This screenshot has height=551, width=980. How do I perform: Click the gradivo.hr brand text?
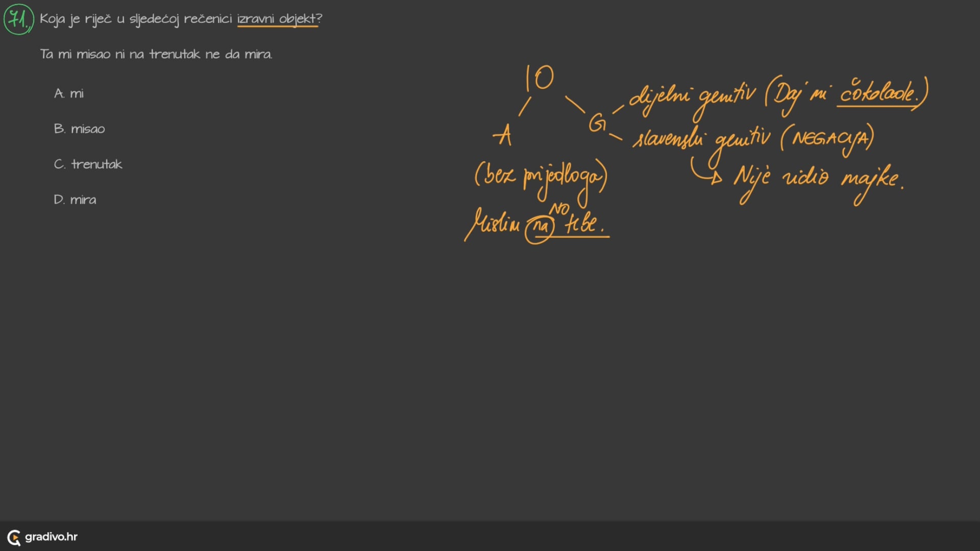click(x=51, y=537)
